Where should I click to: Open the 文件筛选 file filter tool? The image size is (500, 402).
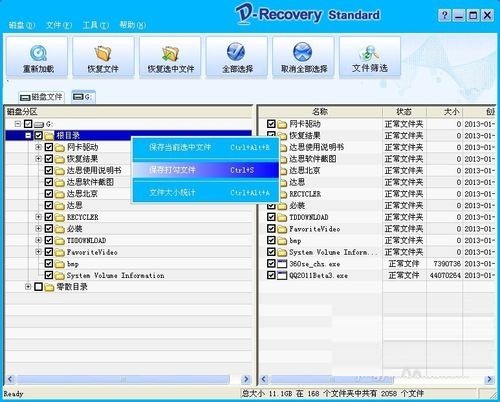pyautogui.click(x=370, y=58)
